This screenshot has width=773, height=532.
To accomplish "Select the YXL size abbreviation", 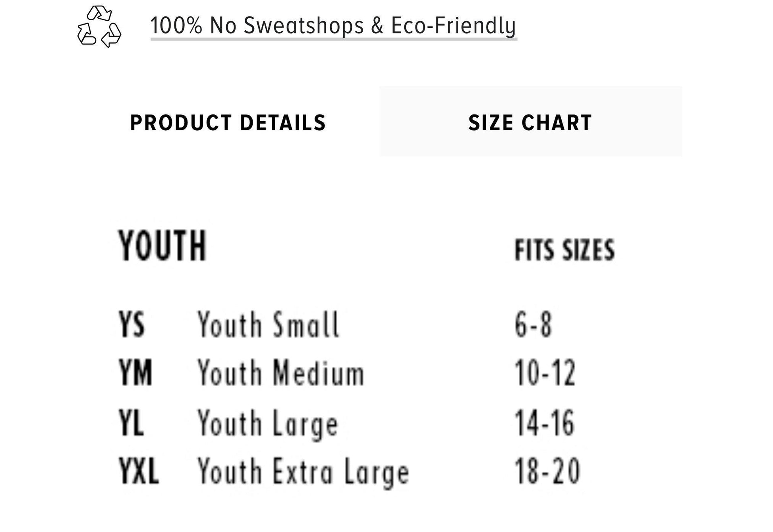I will (x=139, y=471).
